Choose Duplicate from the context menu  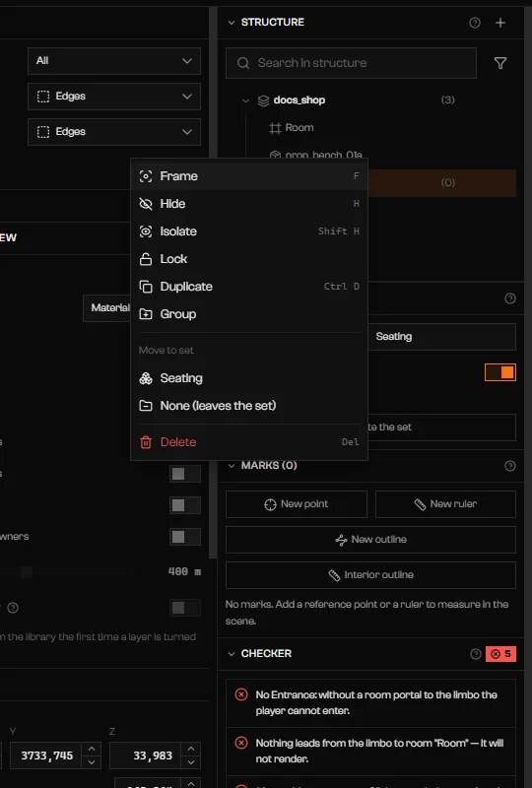(249, 287)
